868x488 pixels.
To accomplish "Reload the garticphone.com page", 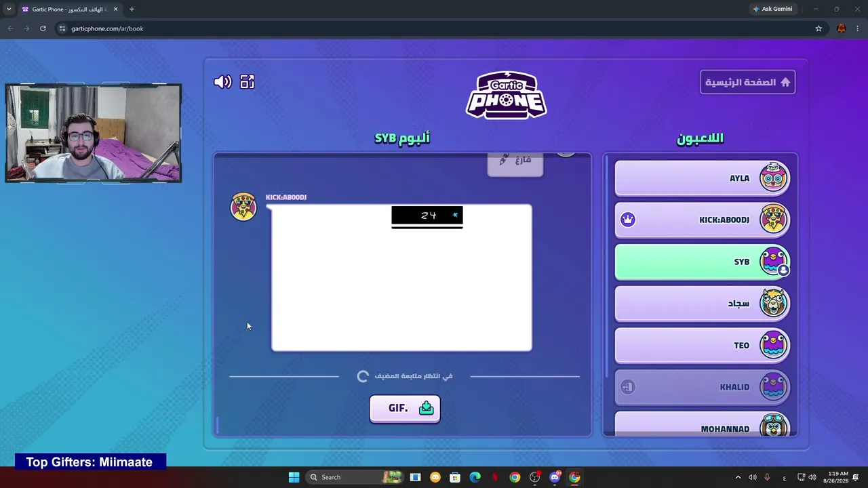I will pyautogui.click(x=43, y=28).
